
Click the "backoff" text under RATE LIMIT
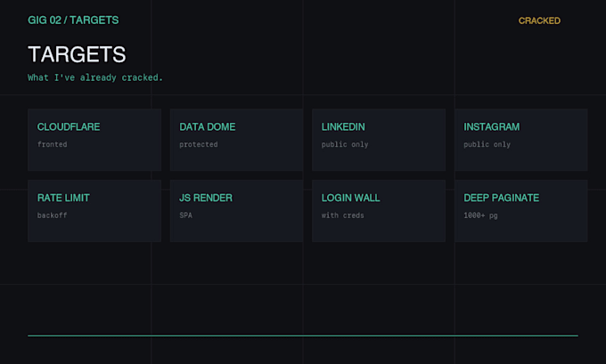pyautogui.click(x=53, y=215)
